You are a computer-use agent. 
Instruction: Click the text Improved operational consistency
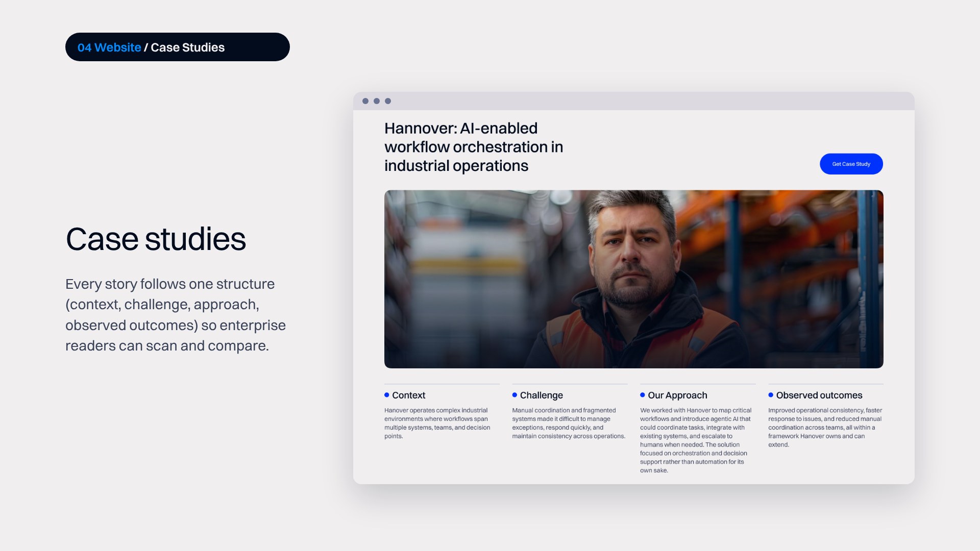tap(825, 428)
